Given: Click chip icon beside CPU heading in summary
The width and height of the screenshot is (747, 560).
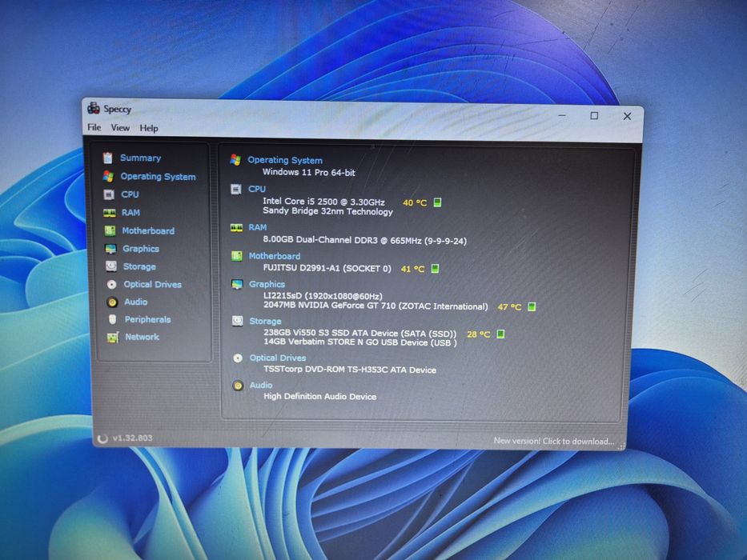Looking at the screenshot, I should pos(236,189).
